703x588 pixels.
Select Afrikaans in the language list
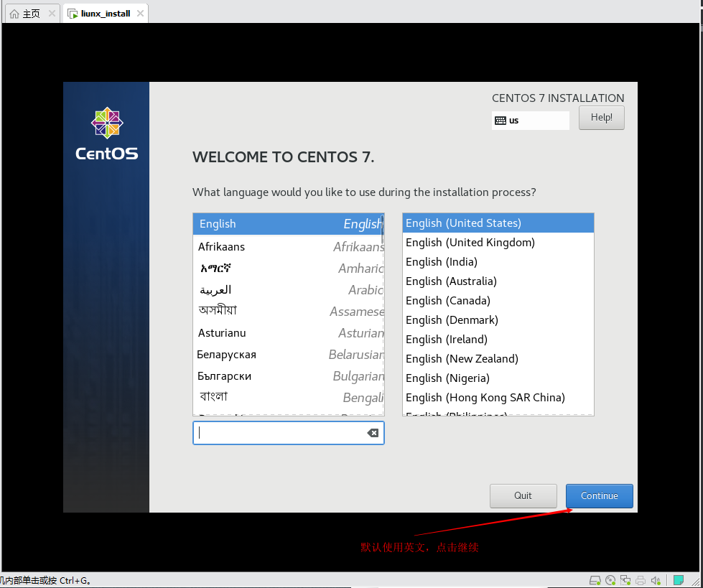pos(287,247)
